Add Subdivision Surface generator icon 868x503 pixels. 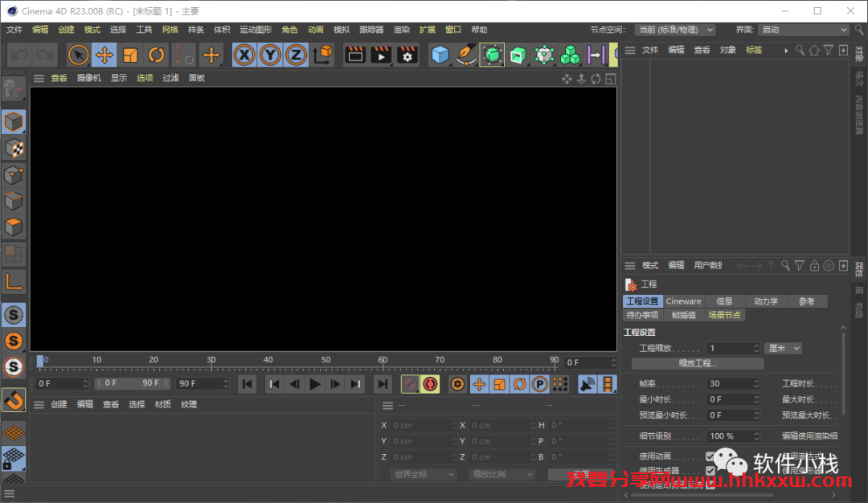[x=492, y=55]
